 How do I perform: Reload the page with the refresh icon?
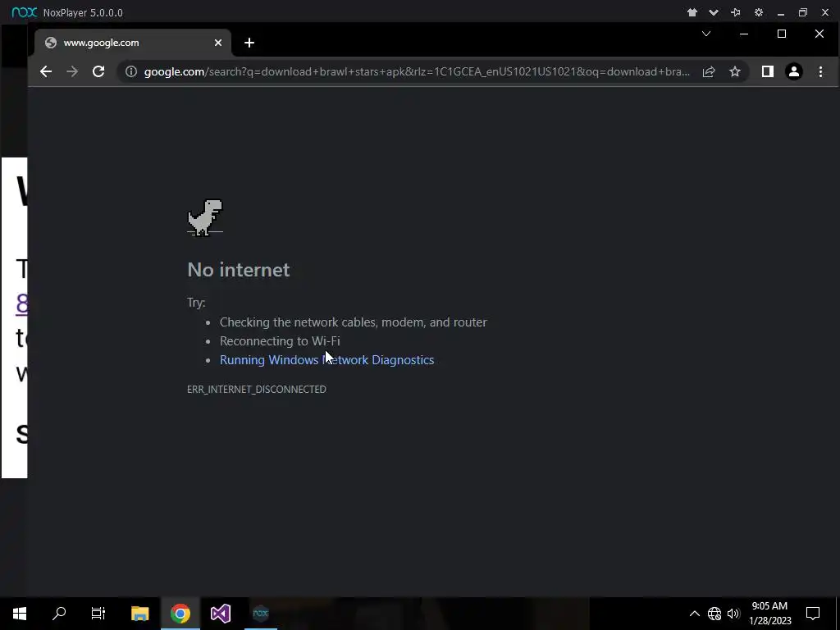(98, 72)
